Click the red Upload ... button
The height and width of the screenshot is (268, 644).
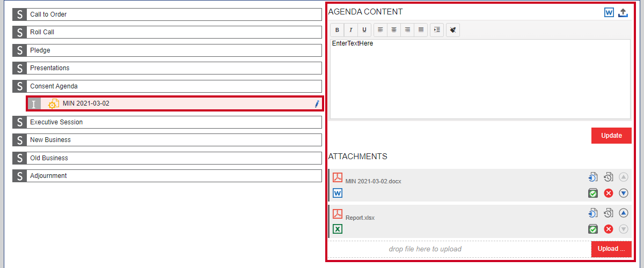tap(611, 249)
